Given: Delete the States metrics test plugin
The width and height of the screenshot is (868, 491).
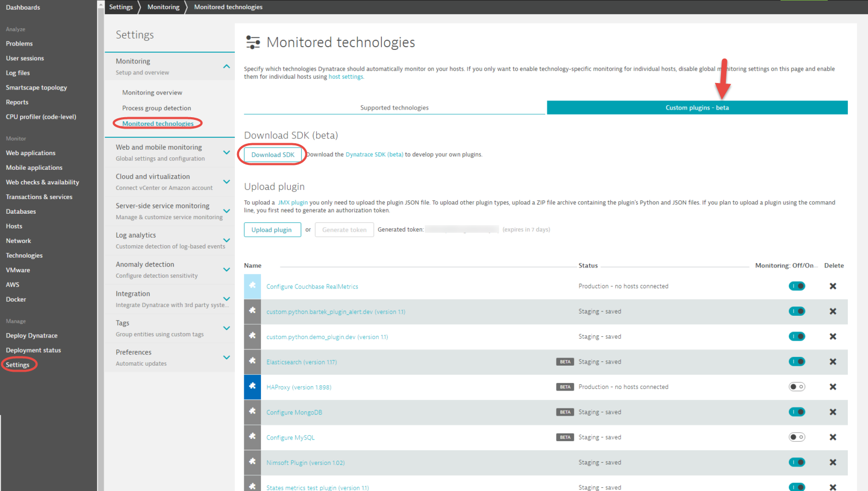Looking at the screenshot, I should [x=833, y=487].
